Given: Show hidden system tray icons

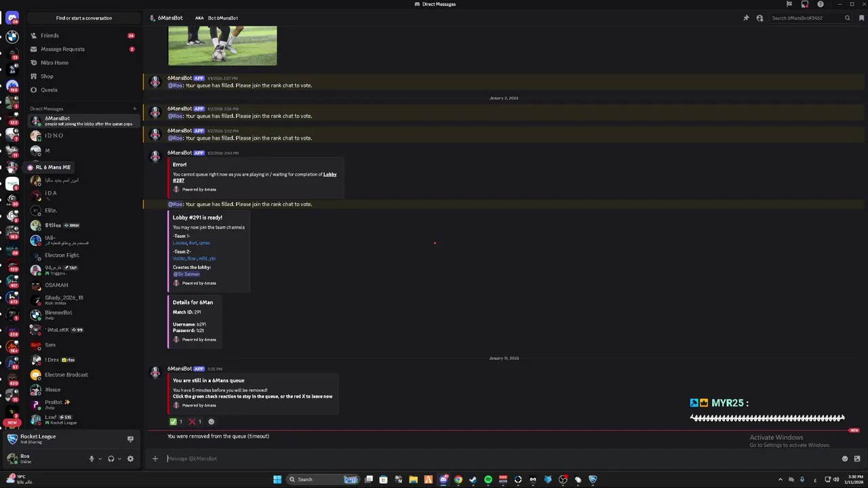Looking at the screenshot, I should (x=780, y=480).
